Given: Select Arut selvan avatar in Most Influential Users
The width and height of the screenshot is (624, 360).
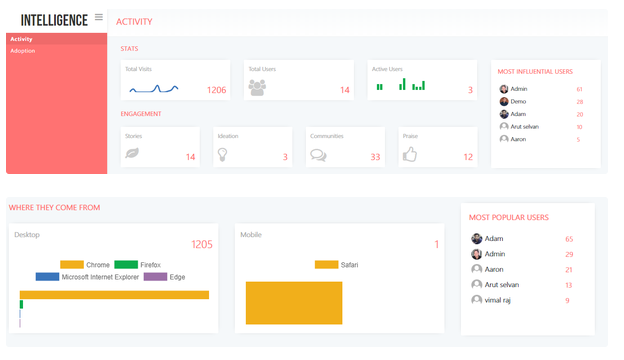Looking at the screenshot, I should pyautogui.click(x=504, y=126).
